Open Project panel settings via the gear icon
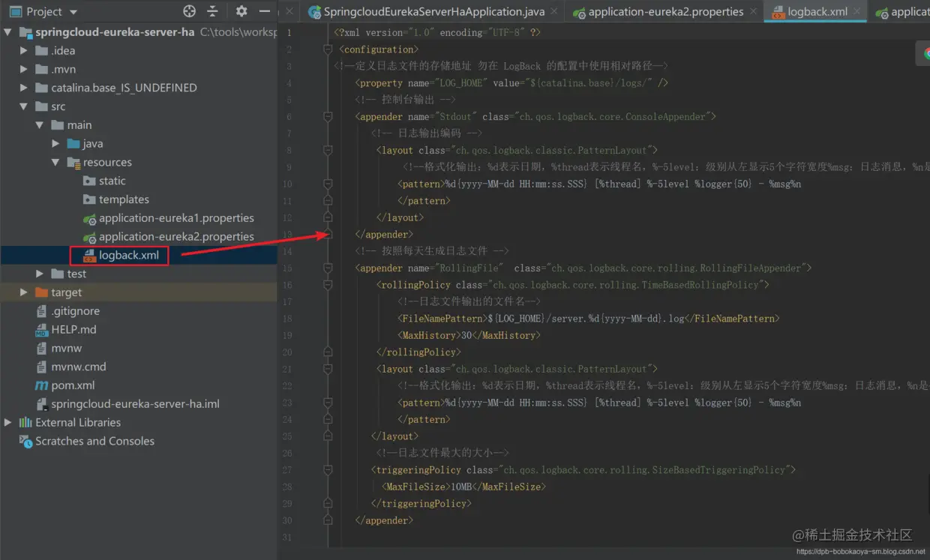 click(x=241, y=11)
